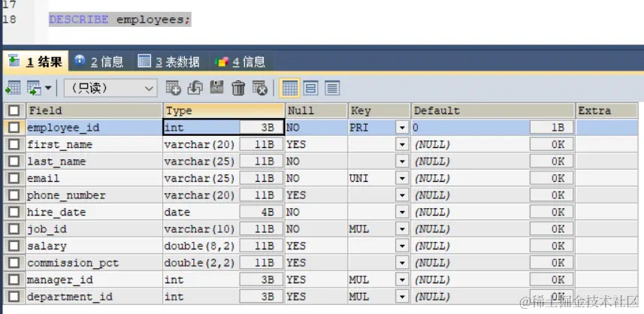Check the manager_id row checkbox

click(x=14, y=279)
